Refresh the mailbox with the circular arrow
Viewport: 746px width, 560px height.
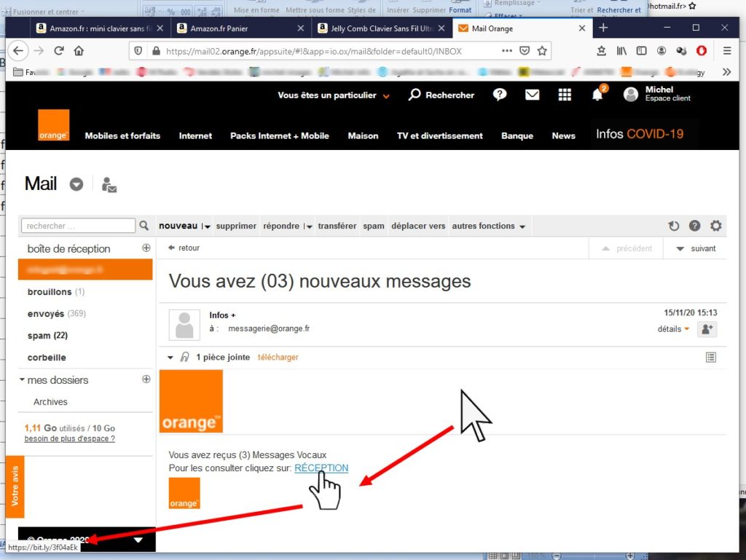[673, 226]
